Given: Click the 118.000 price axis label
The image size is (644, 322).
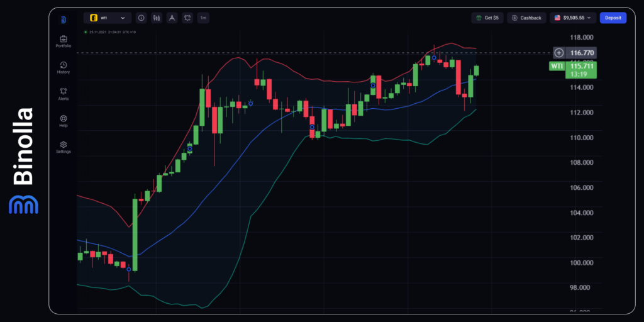Looking at the screenshot, I should coord(582,37).
